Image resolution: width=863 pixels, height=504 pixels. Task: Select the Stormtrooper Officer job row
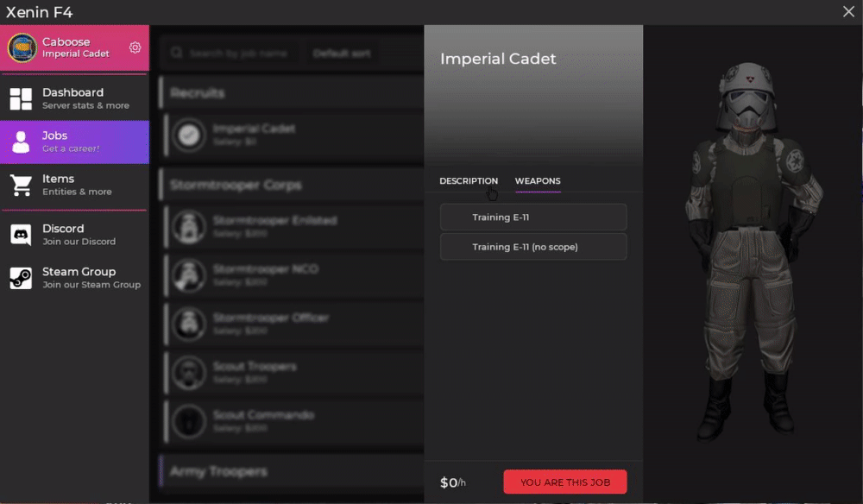294,324
